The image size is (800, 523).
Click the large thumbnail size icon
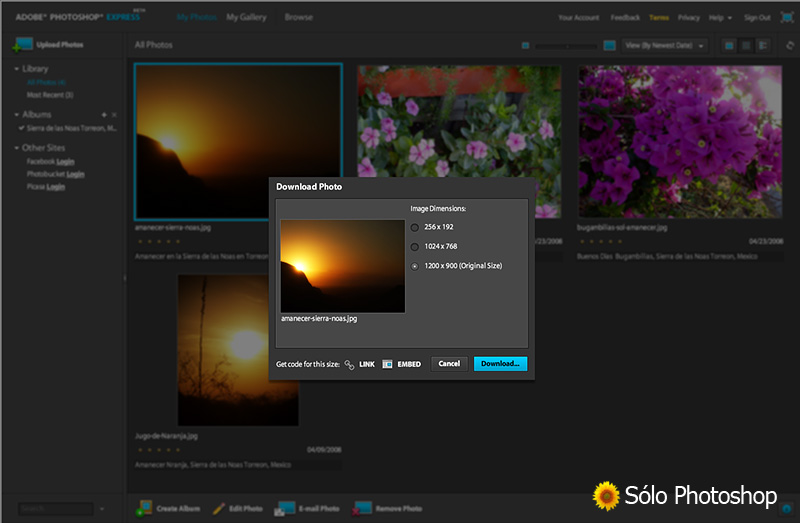(609, 45)
